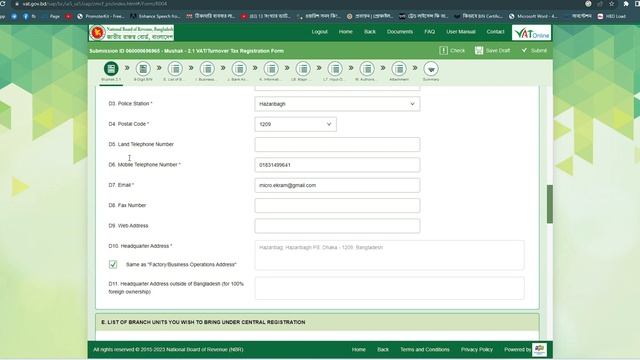Click the browser address bar URL
Screen dimensions: 640x360
[x=95, y=4]
